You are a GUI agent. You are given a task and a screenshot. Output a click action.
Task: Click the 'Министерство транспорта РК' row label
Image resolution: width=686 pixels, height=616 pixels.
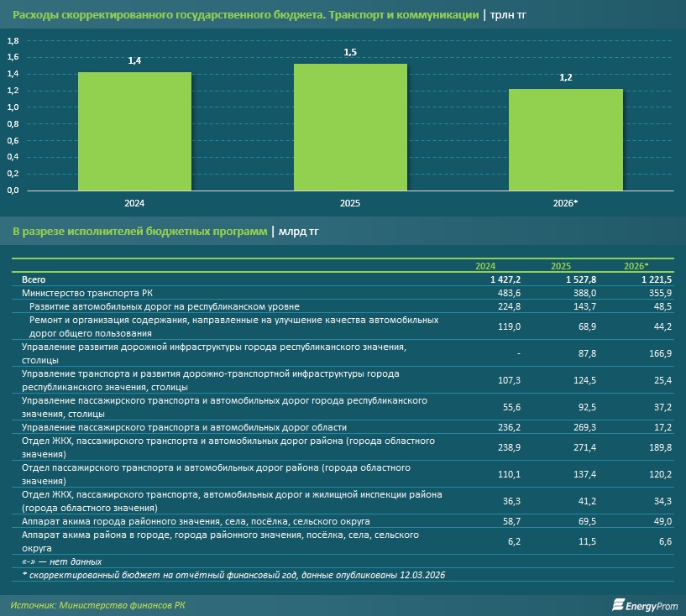point(79,292)
